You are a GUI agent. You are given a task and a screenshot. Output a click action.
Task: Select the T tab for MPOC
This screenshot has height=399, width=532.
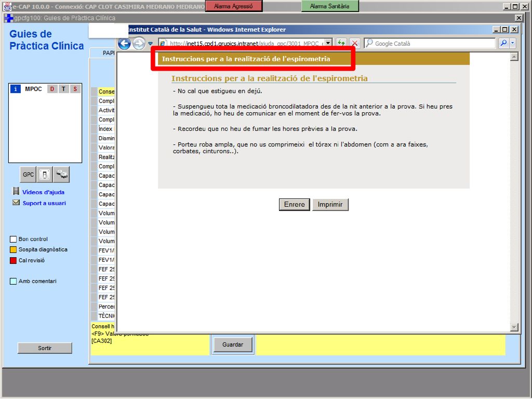click(x=63, y=89)
